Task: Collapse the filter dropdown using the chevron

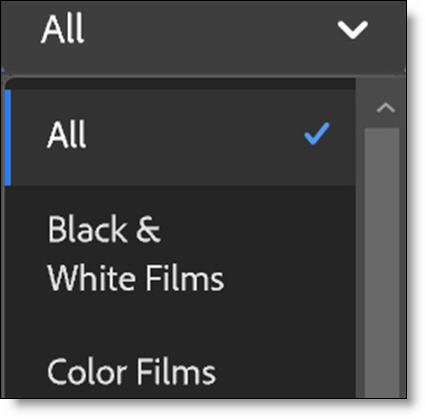Action: pos(352,30)
